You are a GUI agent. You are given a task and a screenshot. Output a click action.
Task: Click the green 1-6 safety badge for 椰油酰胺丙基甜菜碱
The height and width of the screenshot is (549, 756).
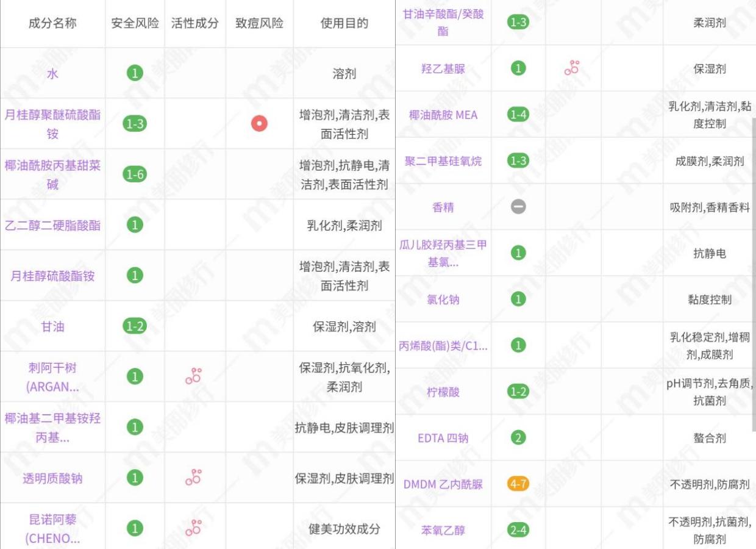pos(135,173)
